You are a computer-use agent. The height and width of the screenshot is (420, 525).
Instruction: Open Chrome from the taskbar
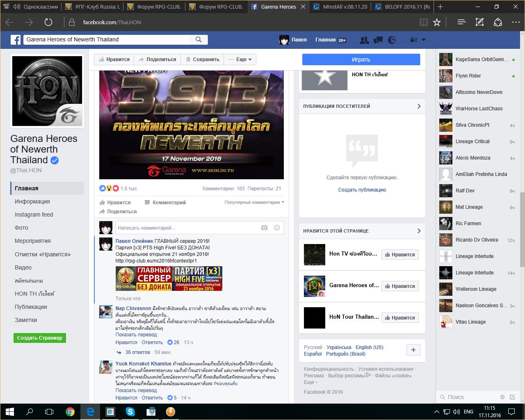tap(70, 412)
